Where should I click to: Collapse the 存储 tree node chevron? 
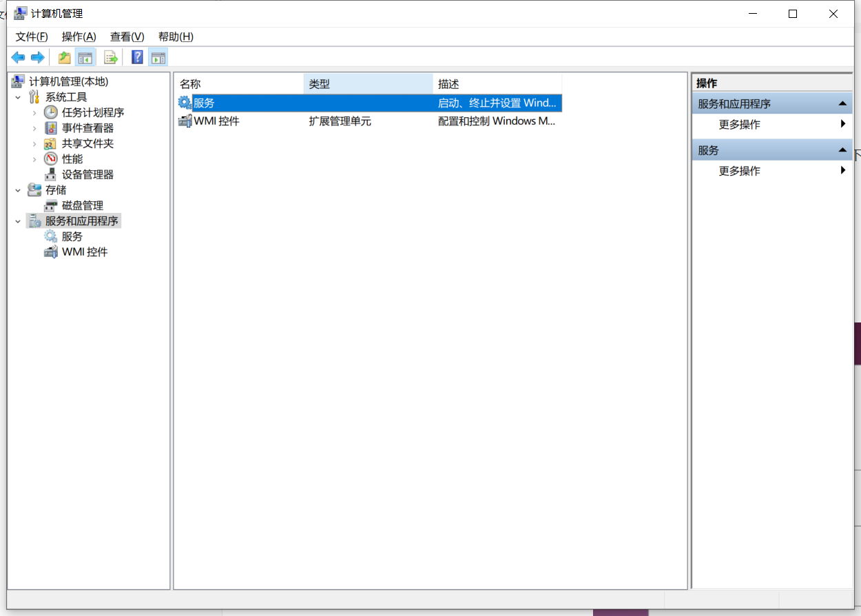coord(18,190)
